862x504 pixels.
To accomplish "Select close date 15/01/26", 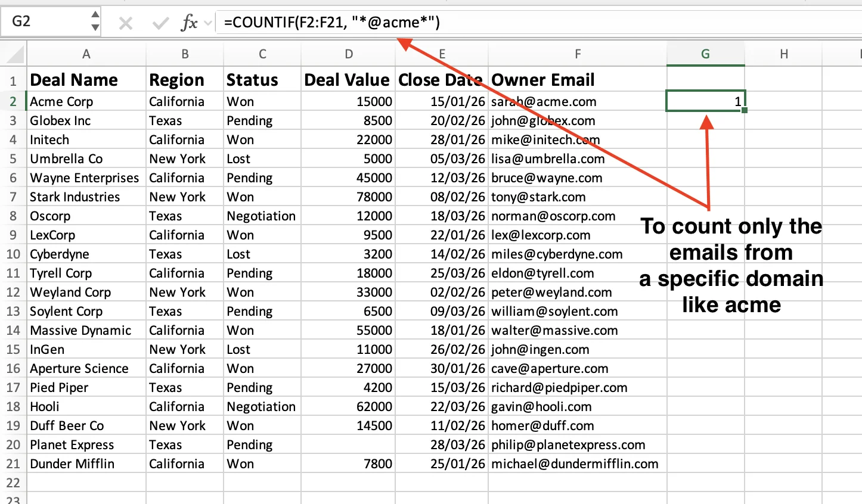I will click(442, 102).
